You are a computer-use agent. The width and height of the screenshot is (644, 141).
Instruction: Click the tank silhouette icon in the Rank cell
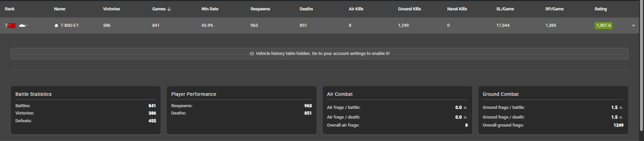coord(23,25)
